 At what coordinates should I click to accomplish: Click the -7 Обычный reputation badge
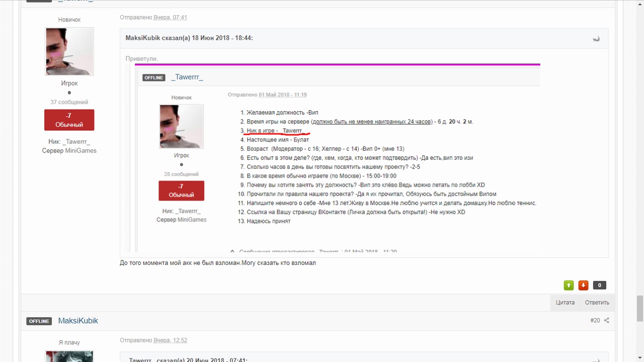[69, 120]
